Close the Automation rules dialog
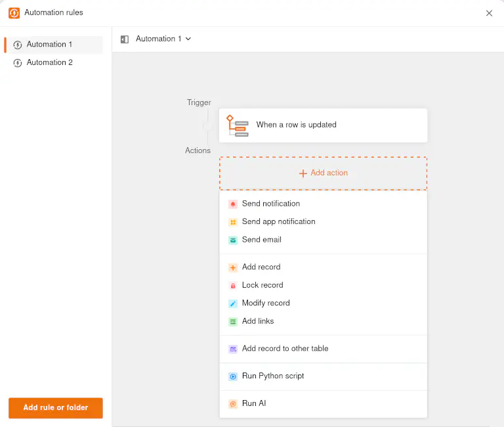This screenshot has width=504, height=427. pos(489,13)
